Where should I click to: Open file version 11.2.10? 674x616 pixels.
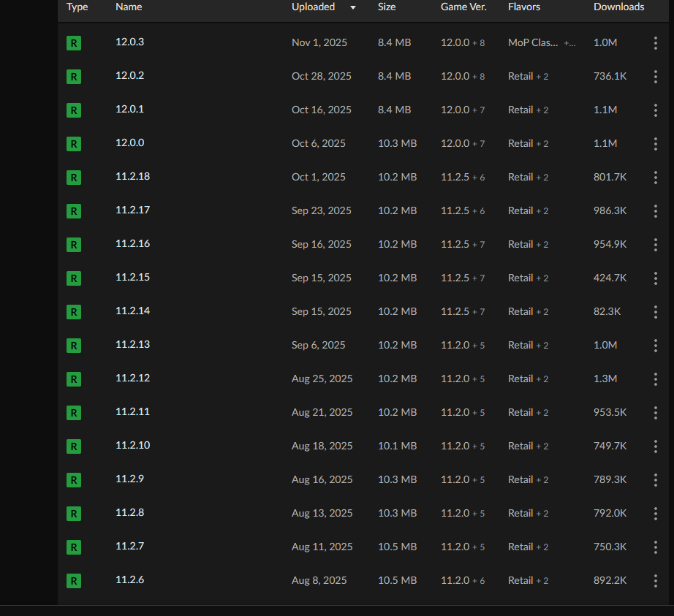[133, 446]
